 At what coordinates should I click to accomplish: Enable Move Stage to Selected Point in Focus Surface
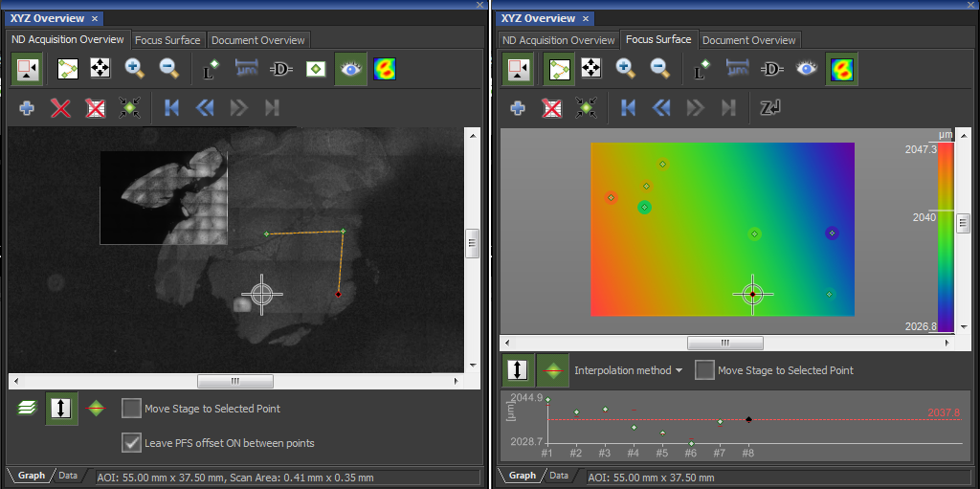tap(704, 370)
